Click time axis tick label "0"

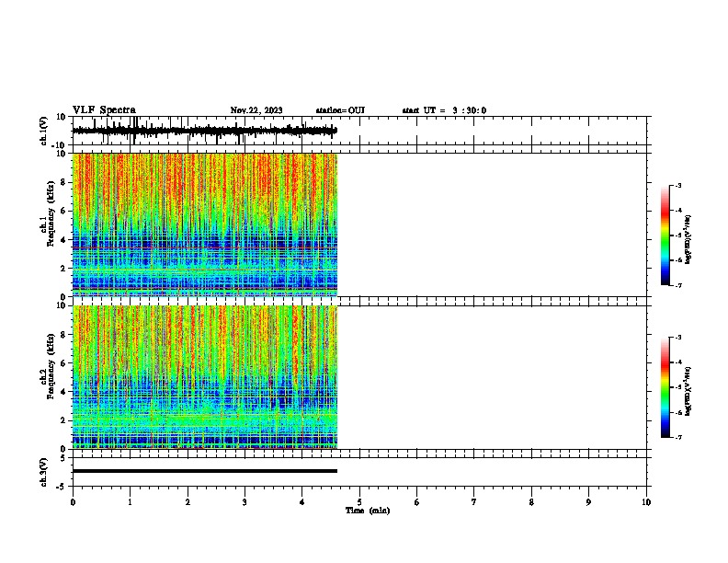click(x=73, y=502)
